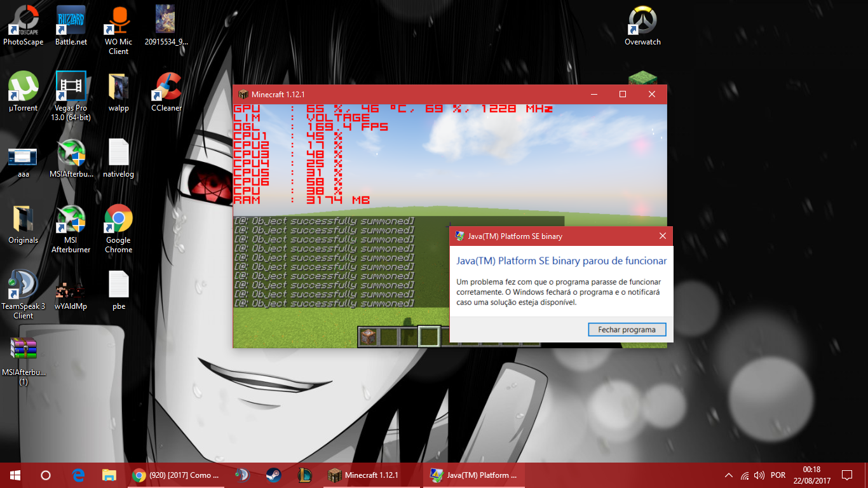
Task: Open League of Legends taskbar icon
Action: pos(304,475)
